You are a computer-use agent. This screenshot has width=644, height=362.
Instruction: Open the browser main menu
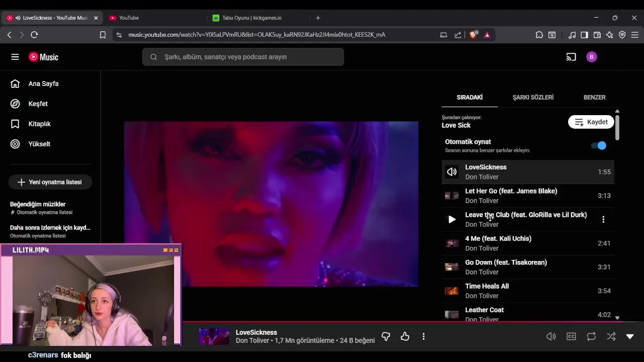635,35
